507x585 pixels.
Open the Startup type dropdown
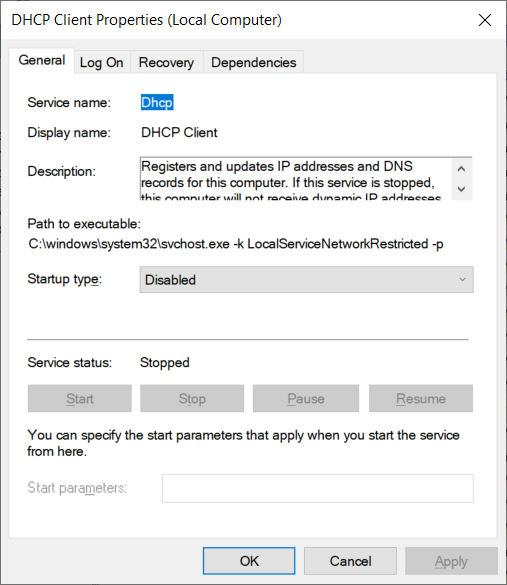[307, 279]
